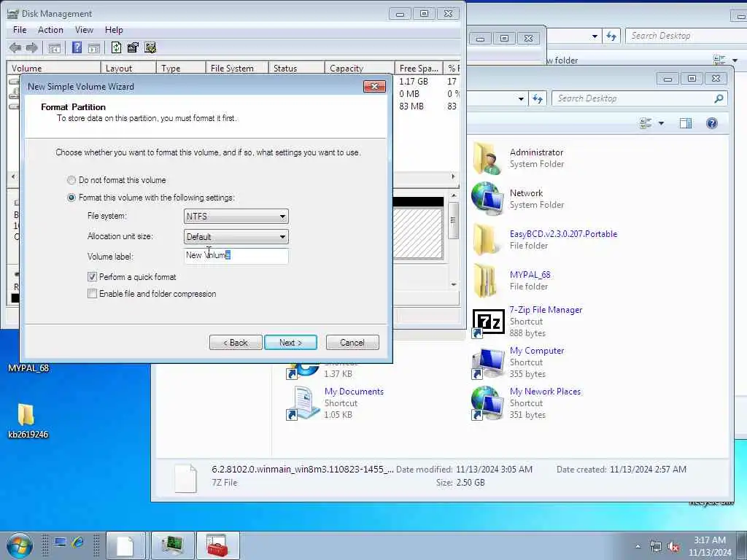Click volume list horizontal scroll right arrow
Screen dimensions: 747x560
click(453, 176)
